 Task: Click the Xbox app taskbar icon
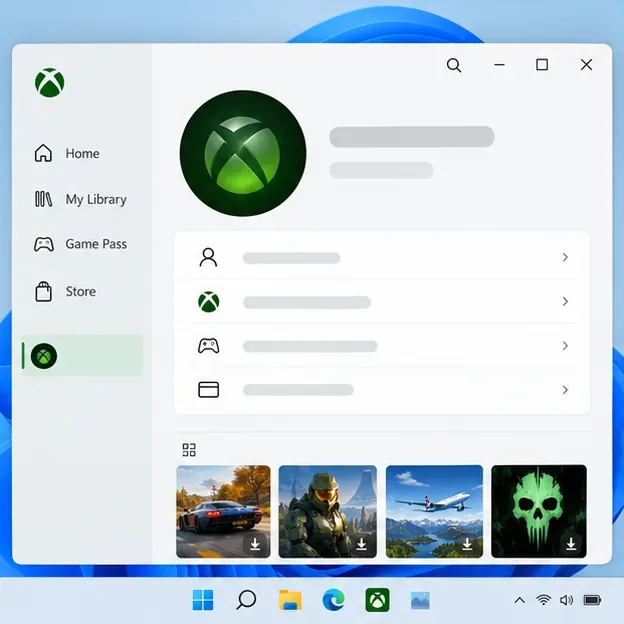click(x=377, y=600)
